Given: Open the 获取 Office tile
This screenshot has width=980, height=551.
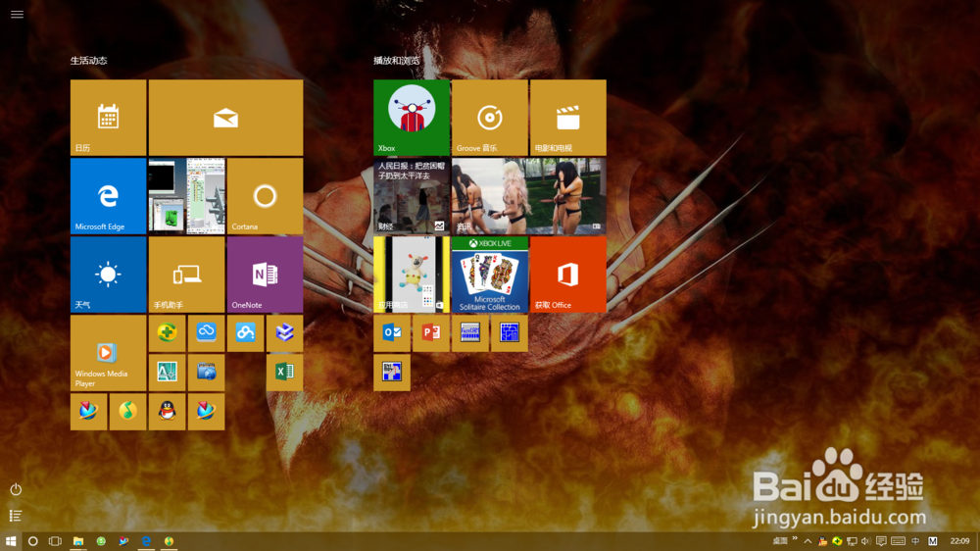Looking at the screenshot, I should point(568,275).
